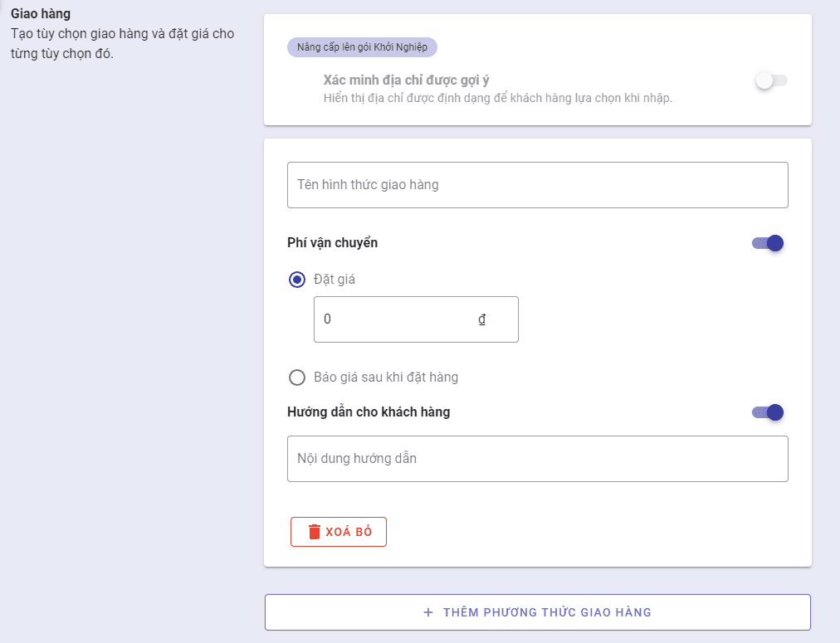
Task: Click the Hướng dẫn cho khách hàng label
Action: 369,412
